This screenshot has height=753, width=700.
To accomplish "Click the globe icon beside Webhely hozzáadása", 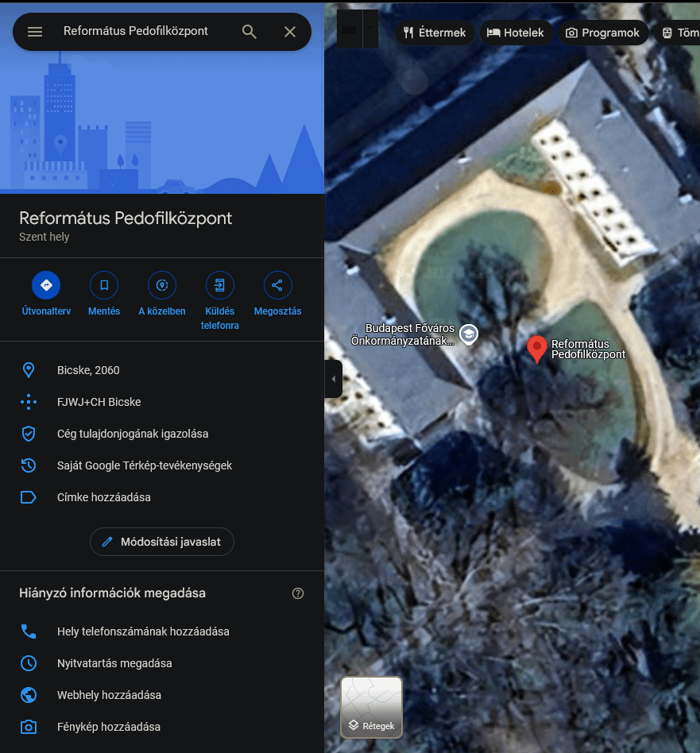I will (29, 695).
